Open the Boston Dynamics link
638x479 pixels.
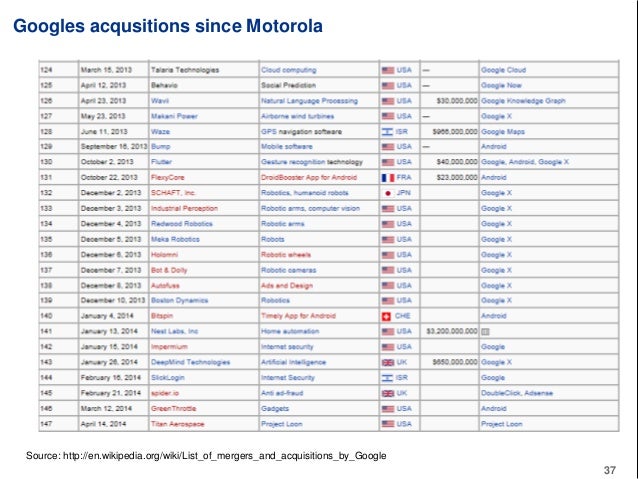click(179, 301)
